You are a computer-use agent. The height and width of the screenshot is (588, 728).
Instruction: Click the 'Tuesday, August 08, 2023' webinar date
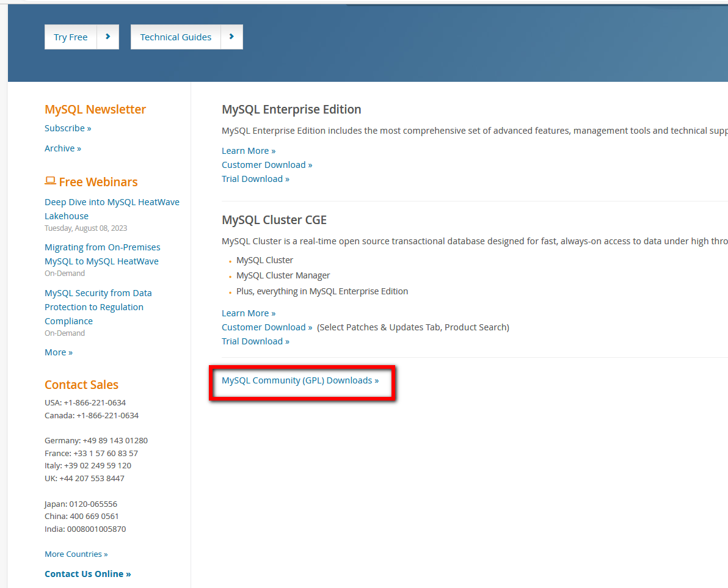tap(86, 228)
